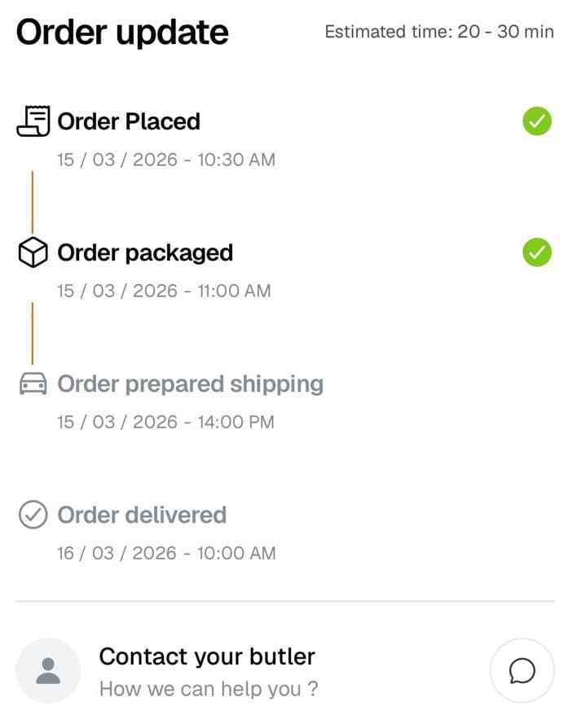Click the Estimated time 20-30 min label
Image resolution: width=568 pixels, height=728 pixels.
point(438,32)
